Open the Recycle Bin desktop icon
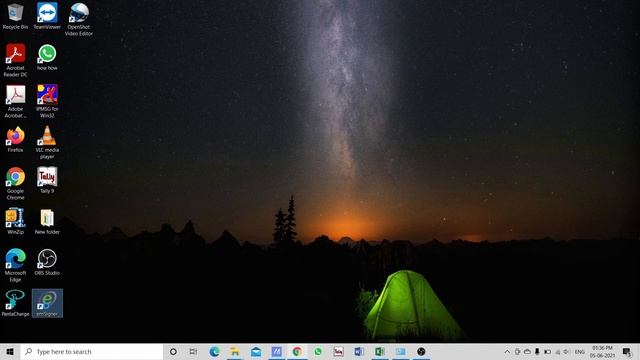This screenshot has height=360, width=640. pyautogui.click(x=16, y=16)
